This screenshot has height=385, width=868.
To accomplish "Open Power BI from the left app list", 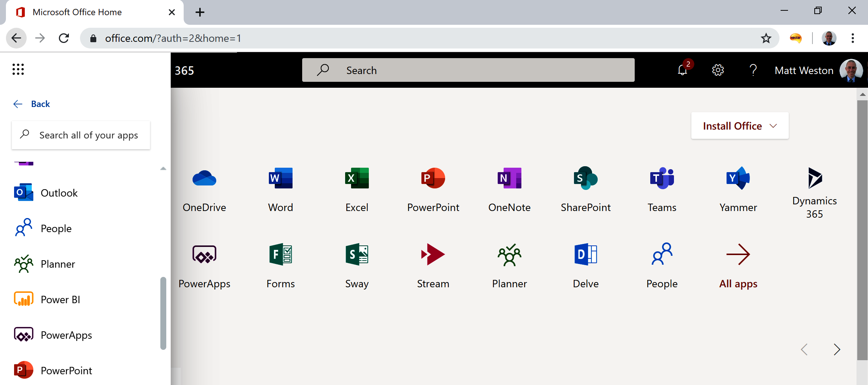I will tap(47, 299).
